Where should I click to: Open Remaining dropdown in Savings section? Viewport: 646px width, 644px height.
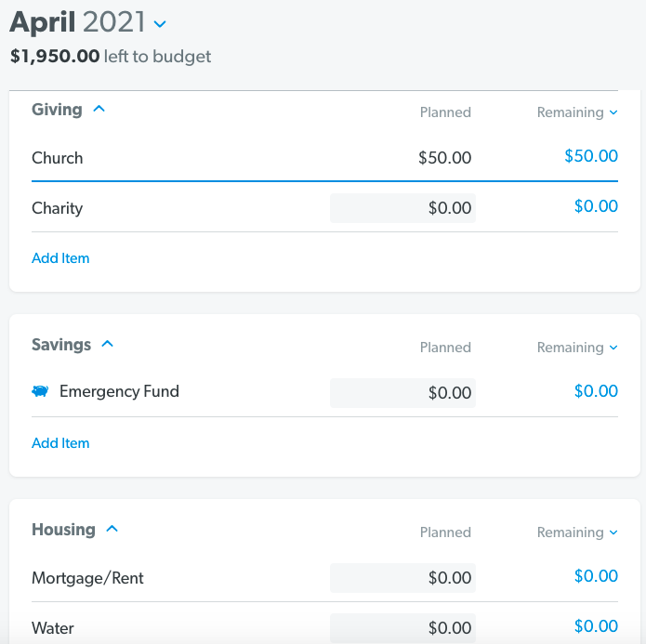coord(577,348)
